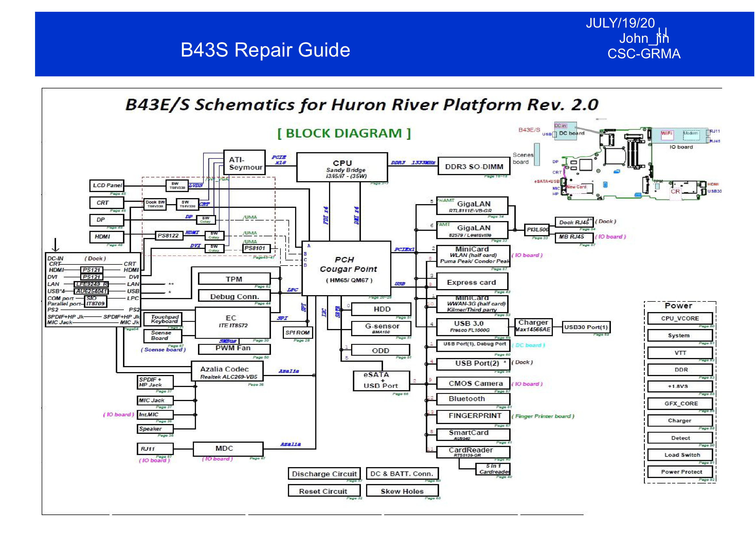Click the down arrow above Dock block
The height and width of the screenshot is (534, 756).
pos(55,245)
